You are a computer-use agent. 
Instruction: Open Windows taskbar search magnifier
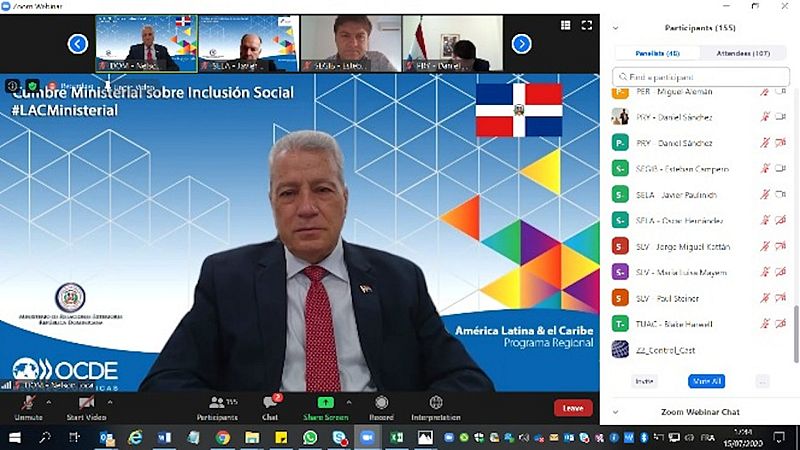tap(45, 438)
